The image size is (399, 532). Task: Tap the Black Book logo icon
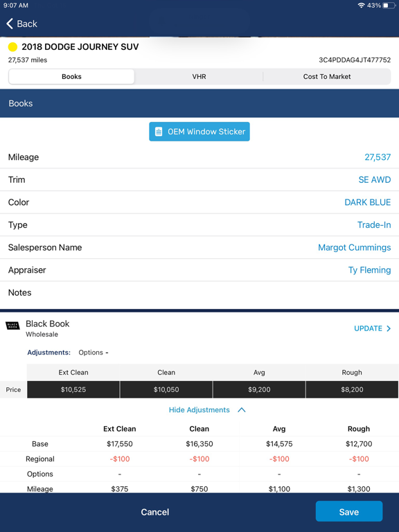coord(12,326)
